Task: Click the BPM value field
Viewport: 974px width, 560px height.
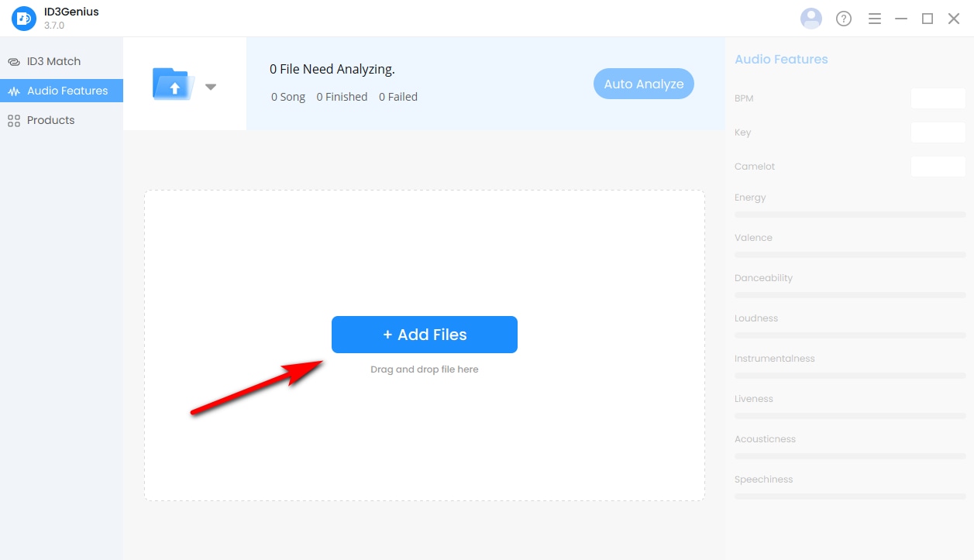Action: click(938, 98)
